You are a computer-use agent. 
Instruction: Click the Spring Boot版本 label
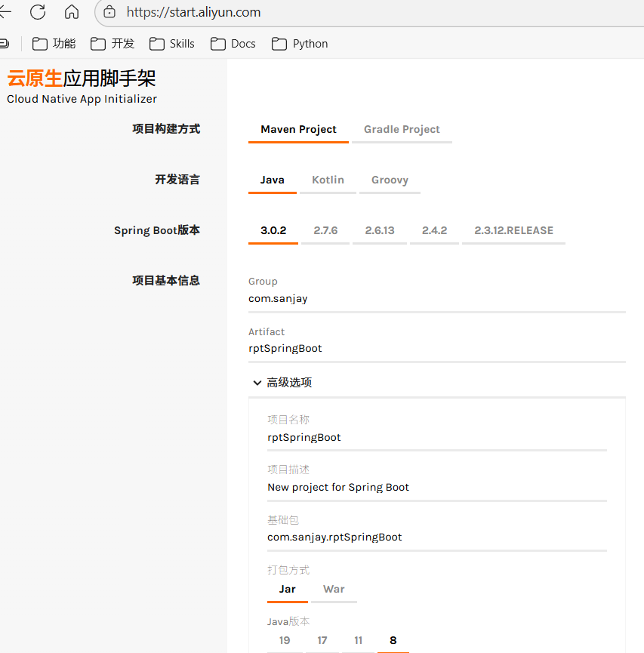157,230
